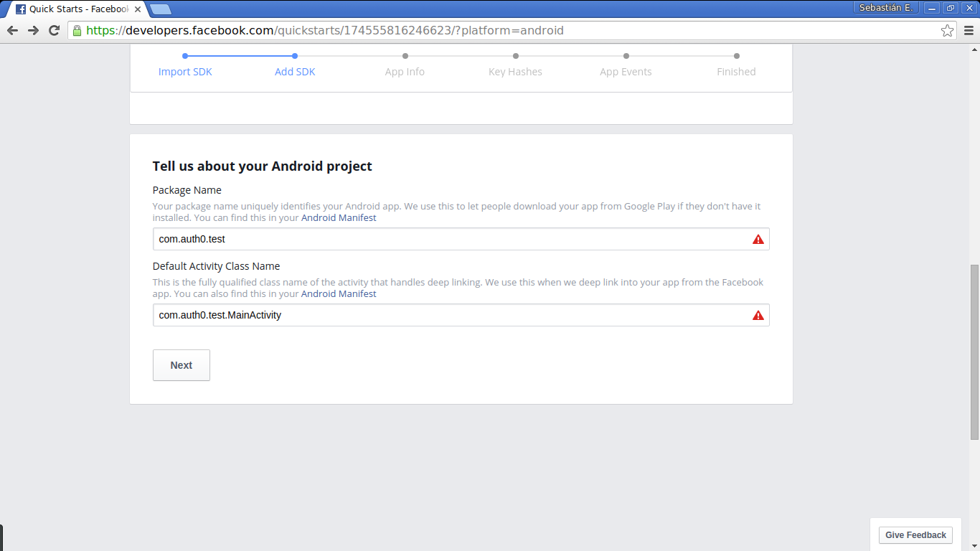Screen dimensions: 980x551
Task: Jump to the Key Hashes step
Action: tap(515, 72)
